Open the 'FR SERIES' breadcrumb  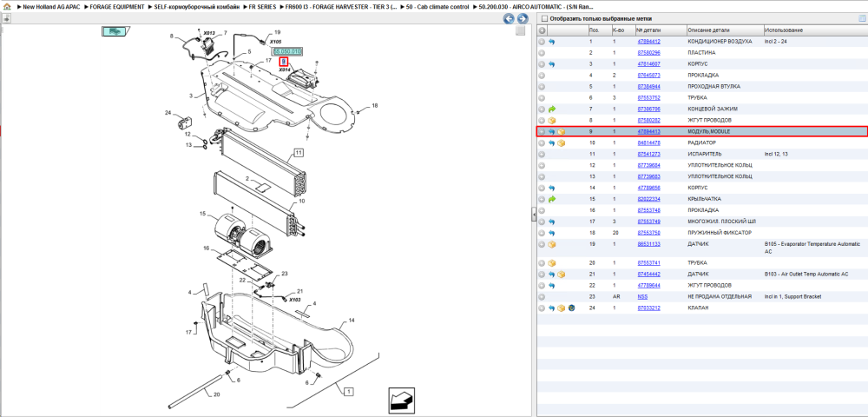pyautogui.click(x=262, y=7)
